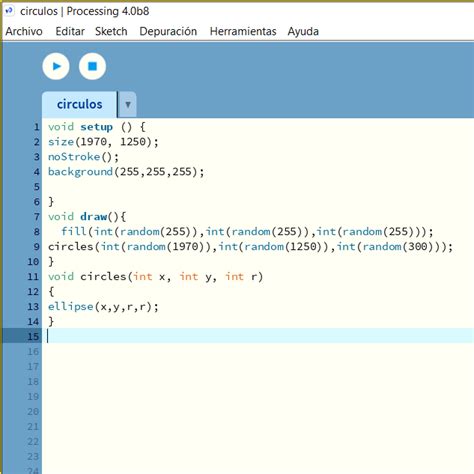Open the Ayuda menu
The width and height of the screenshot is (474, 474).
tap(303, 31)
